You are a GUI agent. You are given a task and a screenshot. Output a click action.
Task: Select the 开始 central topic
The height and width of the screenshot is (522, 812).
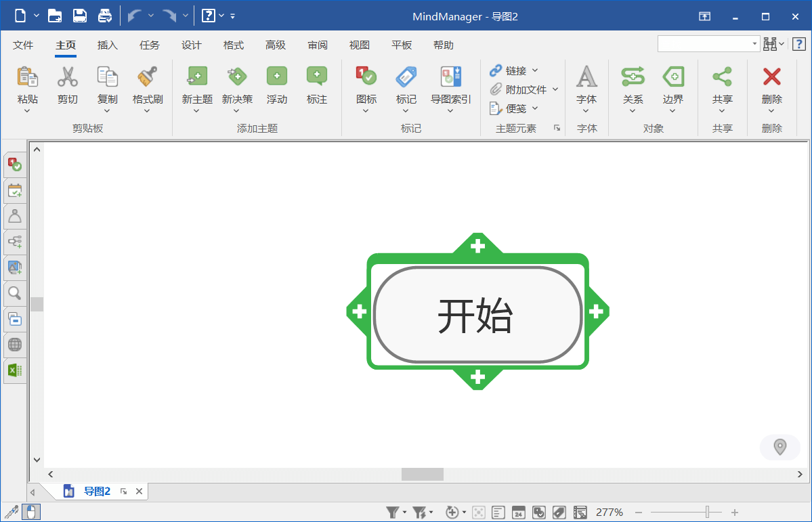(x=477, y=314)
